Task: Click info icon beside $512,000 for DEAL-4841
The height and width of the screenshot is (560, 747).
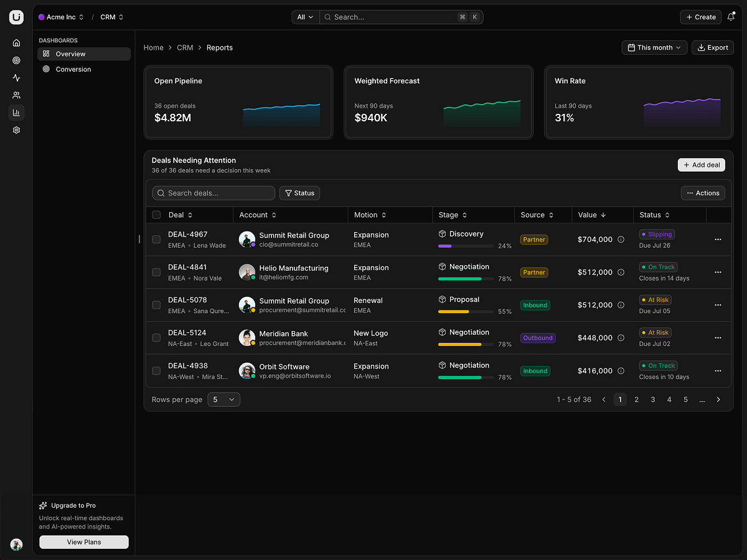Action: 621,273
